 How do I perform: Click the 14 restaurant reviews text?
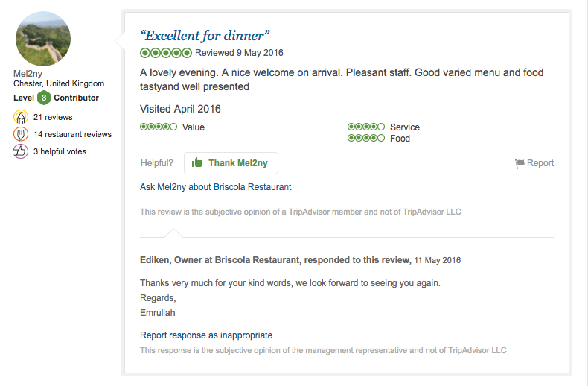pyautogui.click(x=72, y=134)
